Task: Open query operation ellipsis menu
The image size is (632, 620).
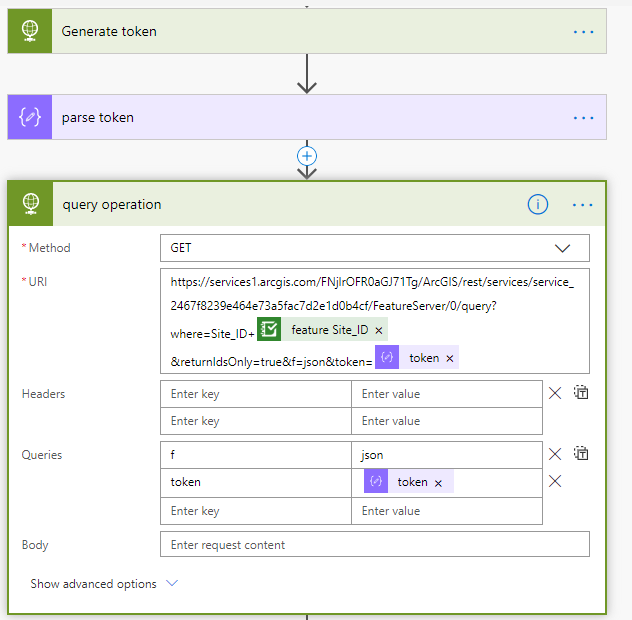Action: (583, 205)
